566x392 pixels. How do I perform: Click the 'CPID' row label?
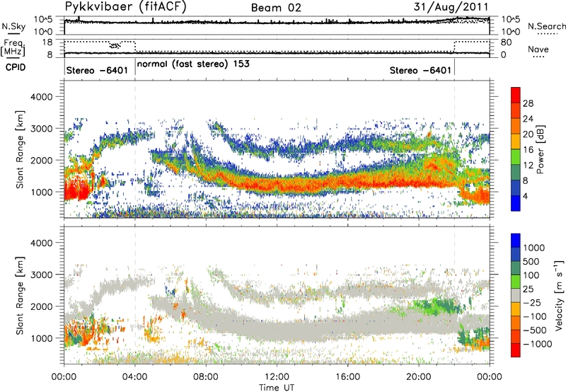(16, 67)
